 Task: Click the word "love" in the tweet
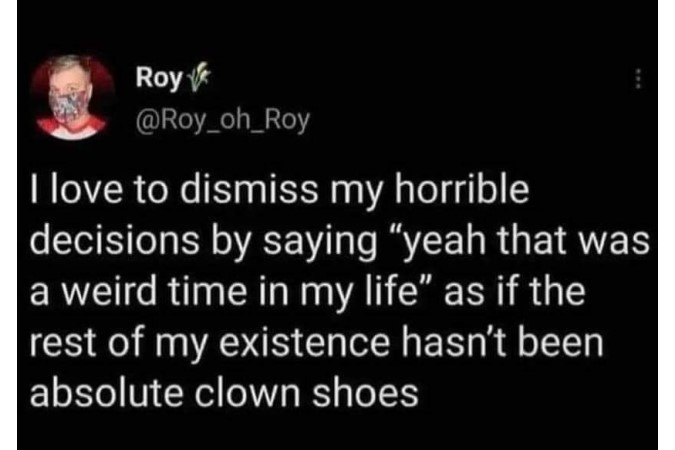pos(87,190)
